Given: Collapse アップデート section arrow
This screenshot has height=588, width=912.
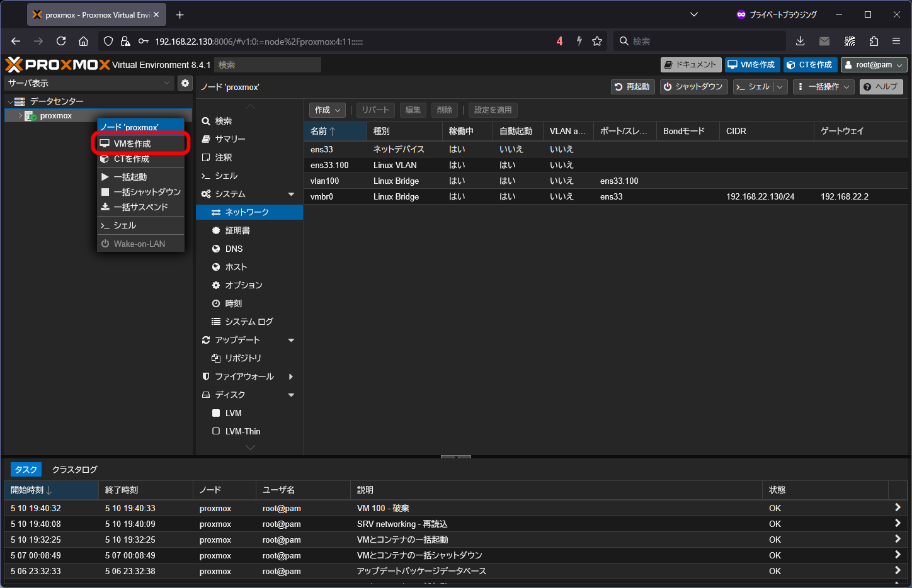Looking at the screenshot, I should [291, 340].
